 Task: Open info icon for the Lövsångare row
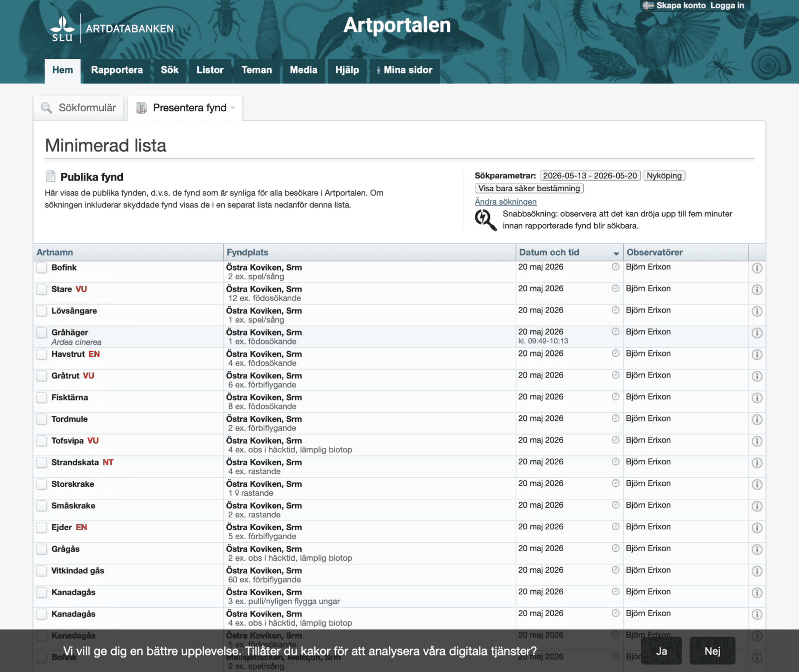(757, 312)
